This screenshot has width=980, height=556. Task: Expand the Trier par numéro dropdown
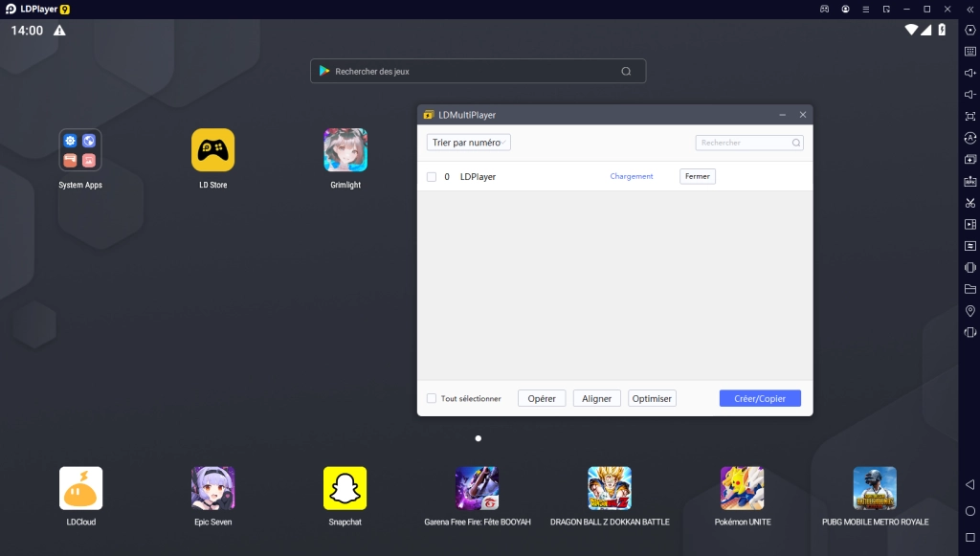click(468, 143)
